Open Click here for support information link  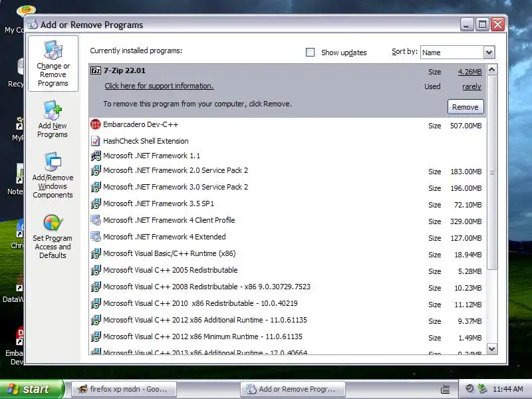coord(159,86)
